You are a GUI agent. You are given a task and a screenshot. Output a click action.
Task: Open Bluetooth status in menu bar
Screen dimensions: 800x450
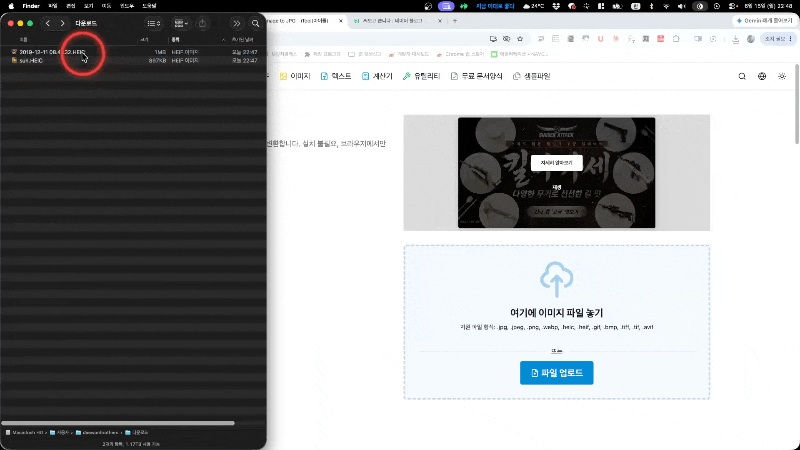pos(652,6)
